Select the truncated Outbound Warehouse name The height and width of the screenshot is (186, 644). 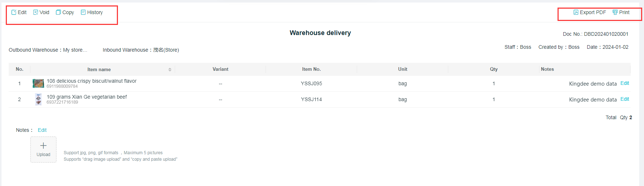point(75,50)
